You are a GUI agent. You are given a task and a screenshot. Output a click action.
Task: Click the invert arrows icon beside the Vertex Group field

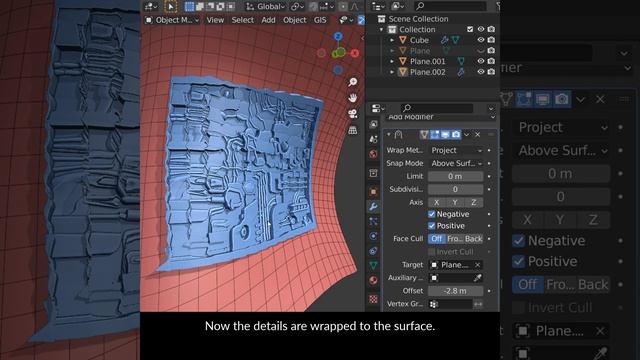[478, 304]
